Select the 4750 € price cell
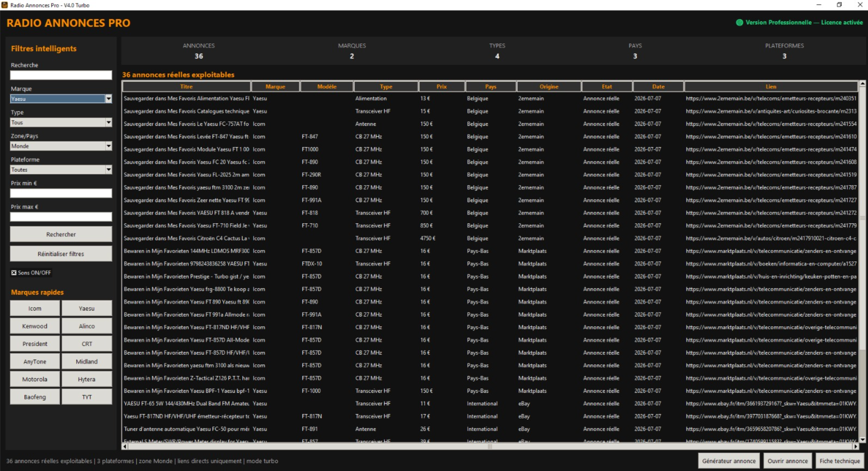Screen dimensions: 868x471 (428, 238)
